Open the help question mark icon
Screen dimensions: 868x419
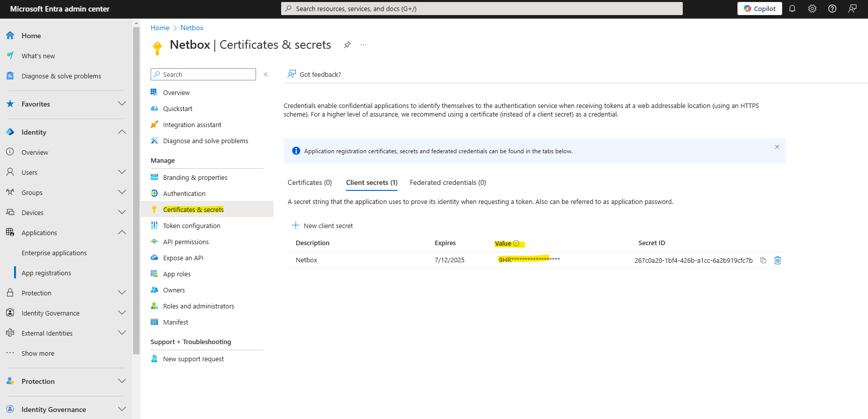point(832,9)
